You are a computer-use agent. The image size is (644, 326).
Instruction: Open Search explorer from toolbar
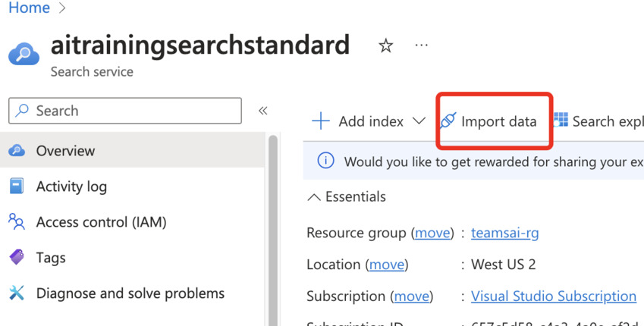(x=598, y=121)
